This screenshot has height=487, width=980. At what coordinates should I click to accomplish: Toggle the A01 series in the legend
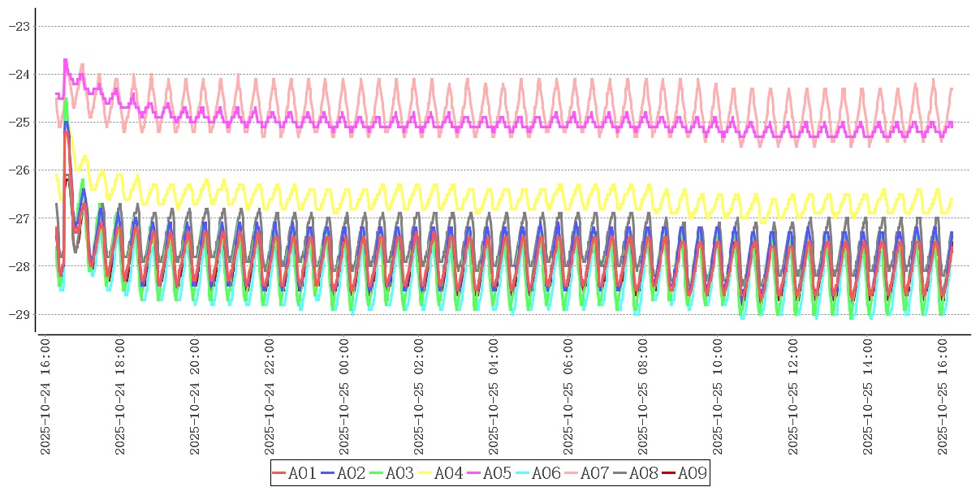pos(294,473)
